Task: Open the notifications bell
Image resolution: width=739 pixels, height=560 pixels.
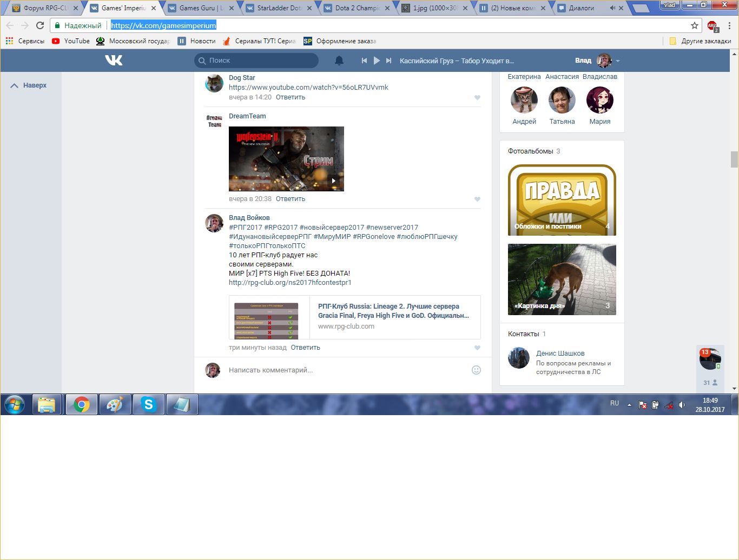Action: [x=339, y=61]
